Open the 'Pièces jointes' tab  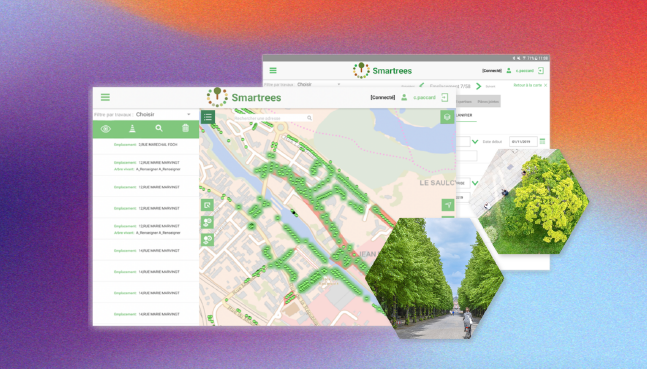pyautogui.click(x=488, y=102)
